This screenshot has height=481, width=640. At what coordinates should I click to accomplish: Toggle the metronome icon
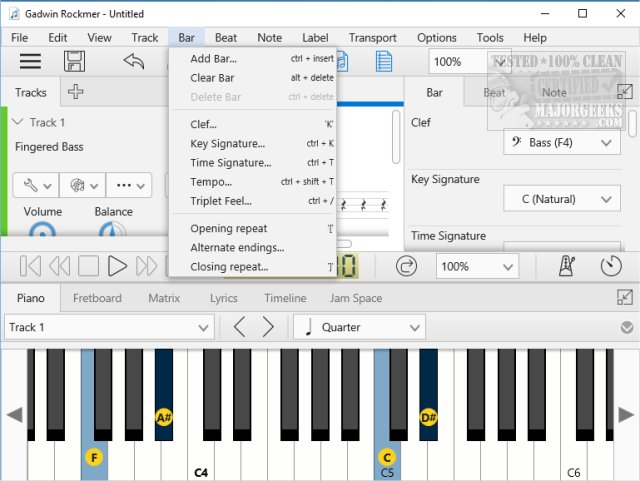coord(567,266)
